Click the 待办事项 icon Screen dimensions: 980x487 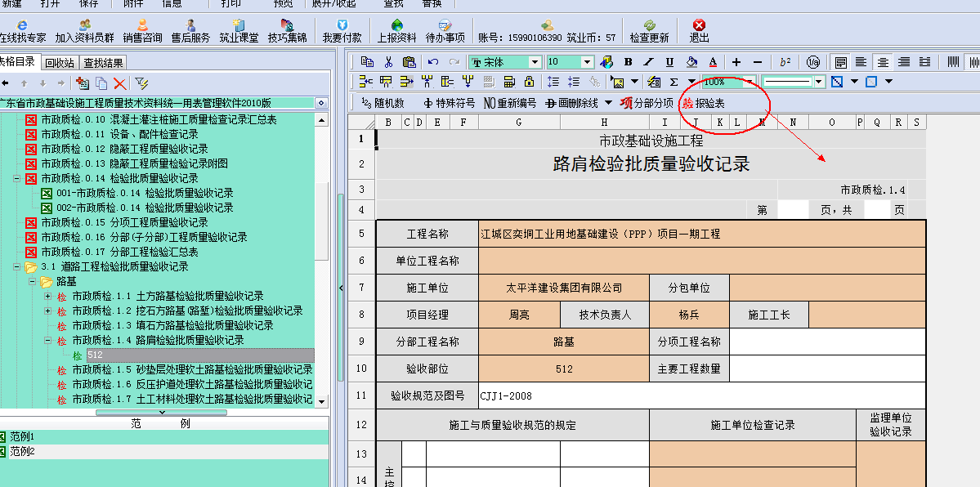click(445, 31)
